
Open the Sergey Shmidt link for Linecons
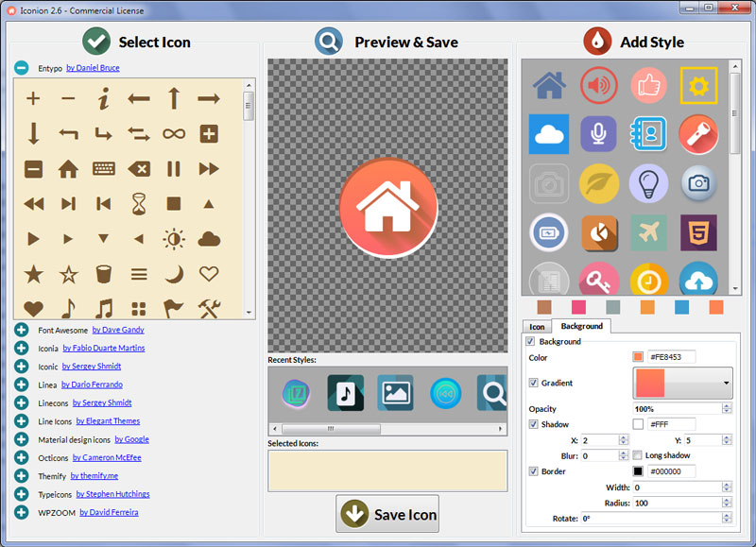pyautogui.click(x=101, y=402)
